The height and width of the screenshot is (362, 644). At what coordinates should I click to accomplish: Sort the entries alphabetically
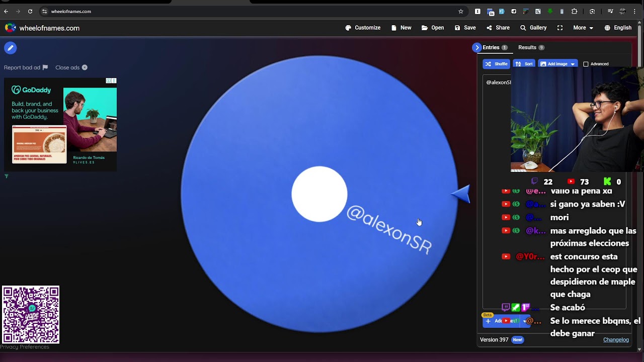point(524,64)
